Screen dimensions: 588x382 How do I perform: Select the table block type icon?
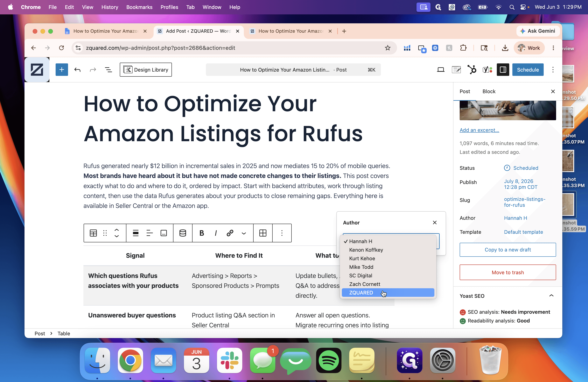click(93, 233)
